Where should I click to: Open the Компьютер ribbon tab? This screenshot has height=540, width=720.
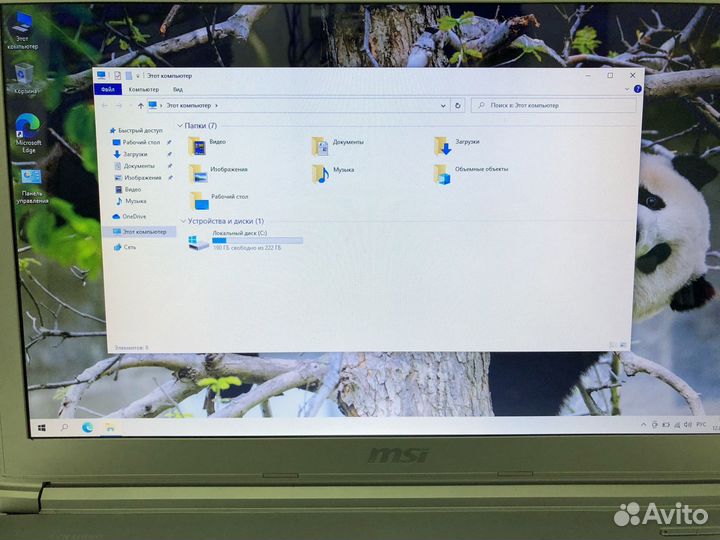[144, 90]
